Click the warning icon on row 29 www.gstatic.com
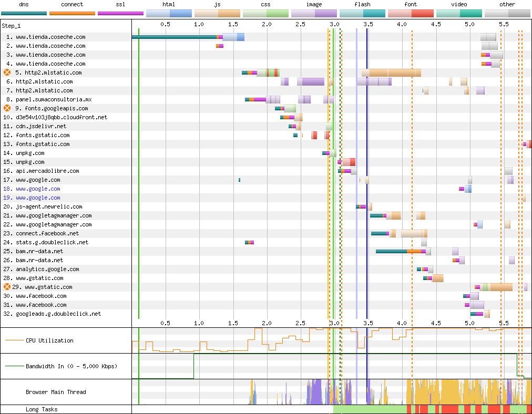 tap(7, 287)
